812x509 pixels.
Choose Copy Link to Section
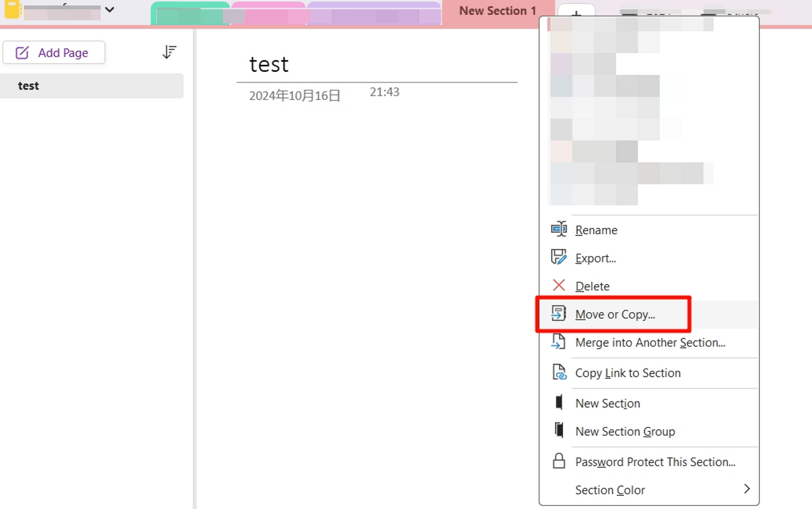pyautogui.click(x=650, y=373)
